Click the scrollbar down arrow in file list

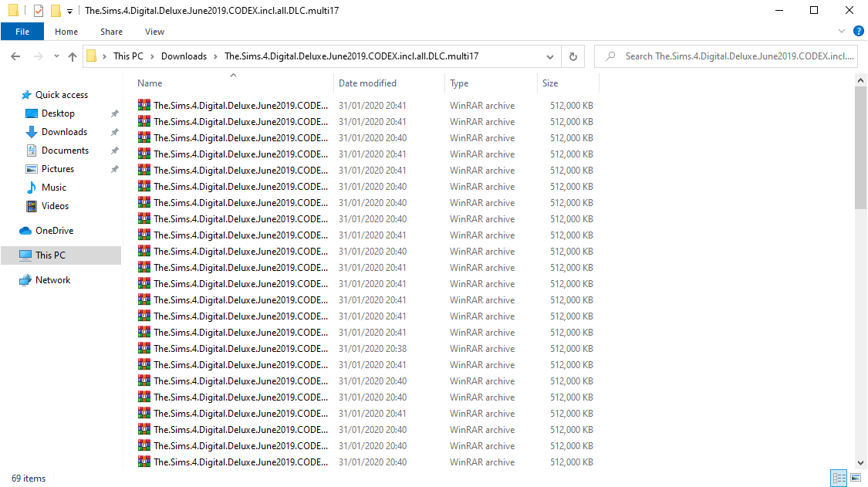pyautogui.click(x=860, y=462)
